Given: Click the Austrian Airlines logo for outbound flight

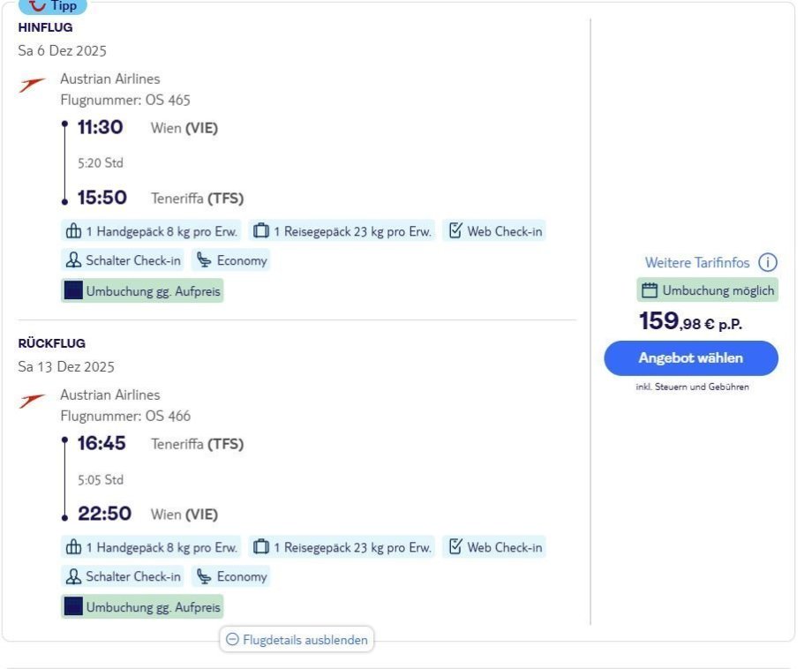Looking at the screenshot, I should pos(33,86).
